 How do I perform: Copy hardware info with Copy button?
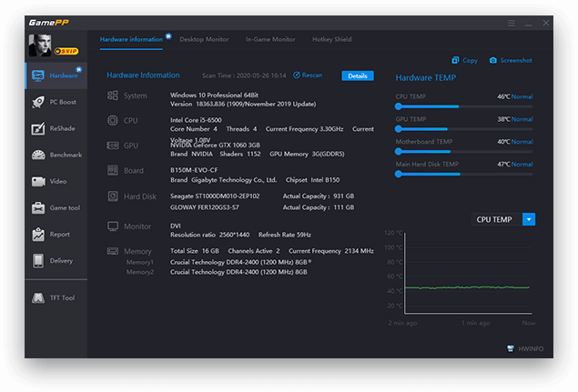tap(465, 60)
